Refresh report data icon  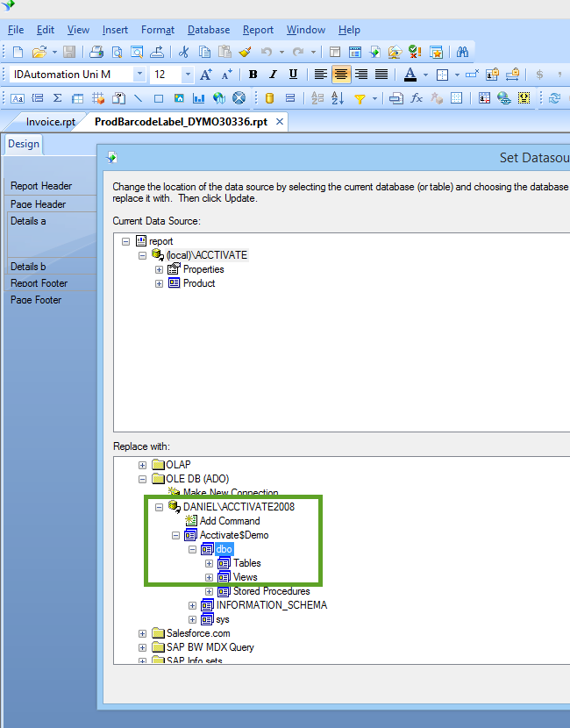pos(554,98)
